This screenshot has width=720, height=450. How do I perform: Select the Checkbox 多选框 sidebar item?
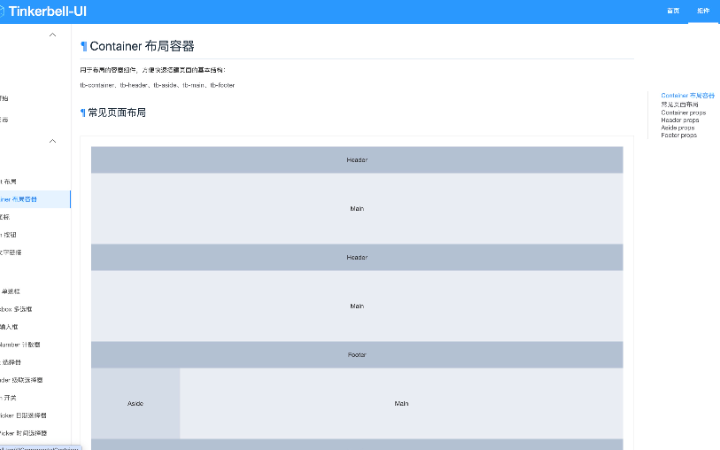tap(35, 309)
